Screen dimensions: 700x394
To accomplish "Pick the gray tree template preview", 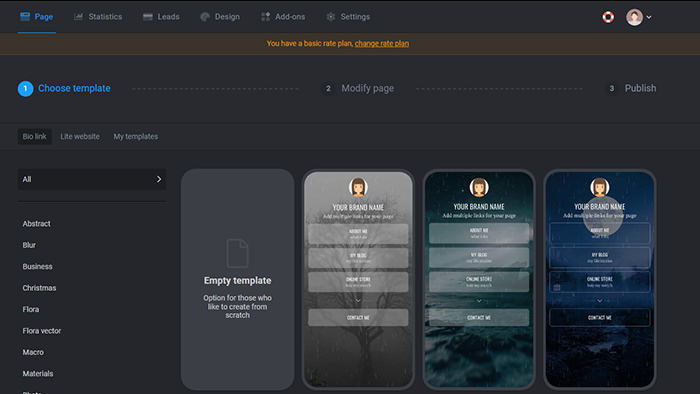I will tap(358, 279).
